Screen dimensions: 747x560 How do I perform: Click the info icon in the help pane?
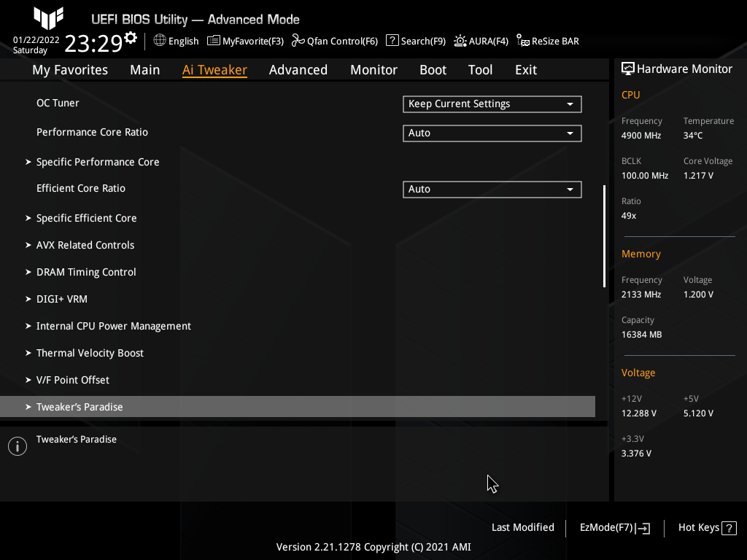[x=18, y=446]
